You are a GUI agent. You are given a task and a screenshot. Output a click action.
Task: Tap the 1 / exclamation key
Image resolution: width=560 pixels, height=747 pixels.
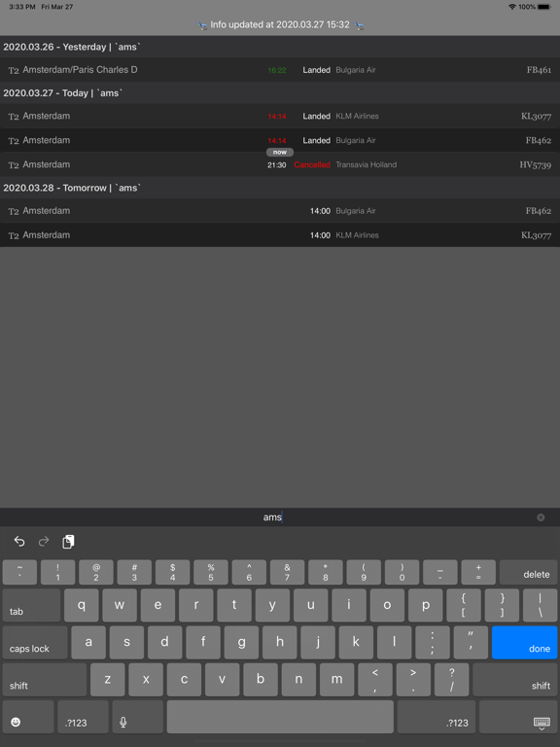(57, 572)
